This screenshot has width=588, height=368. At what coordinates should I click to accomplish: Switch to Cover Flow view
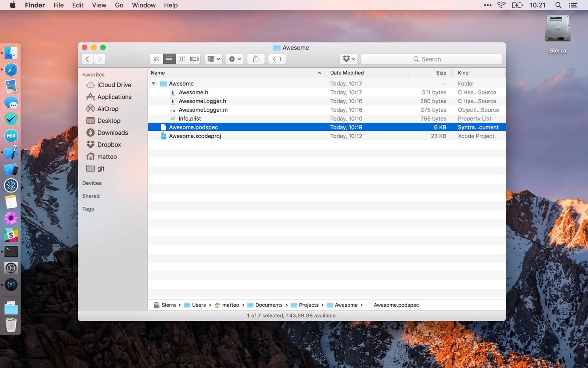pyautogui.click(x=194, y=59)
